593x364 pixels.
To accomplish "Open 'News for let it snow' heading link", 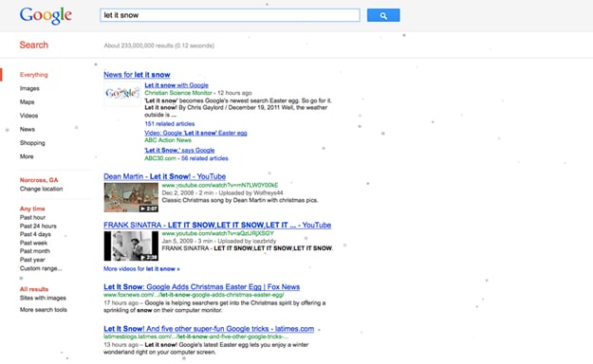I will [137, 75].
